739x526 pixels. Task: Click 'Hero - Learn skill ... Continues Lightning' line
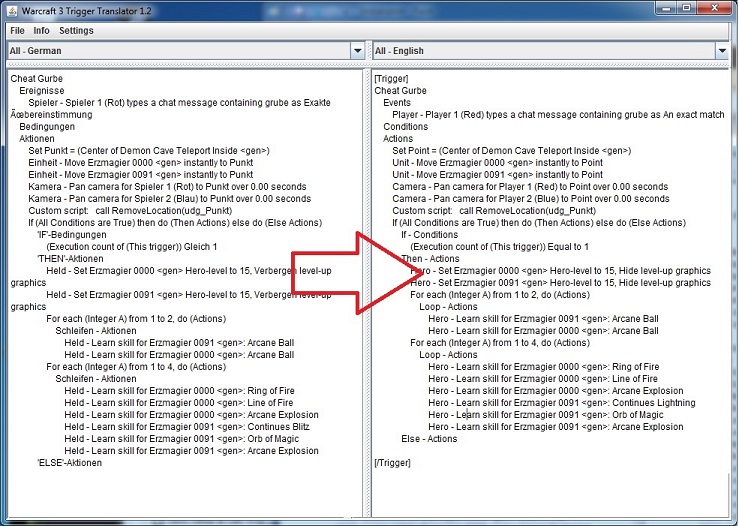pos(562,403)
